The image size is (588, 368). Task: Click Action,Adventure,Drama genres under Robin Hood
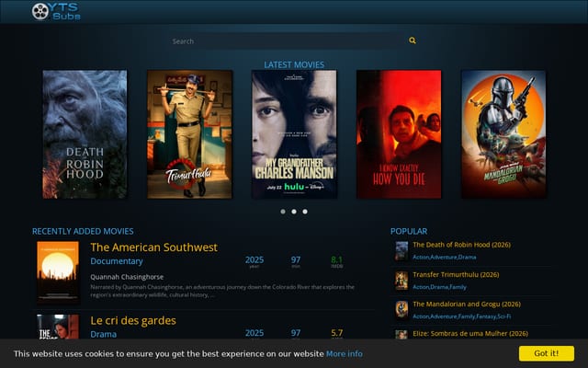pos(445,258)
